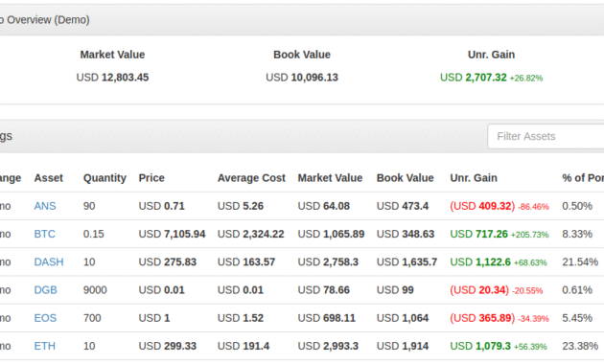Open the EOS asset link

[45, 318]
